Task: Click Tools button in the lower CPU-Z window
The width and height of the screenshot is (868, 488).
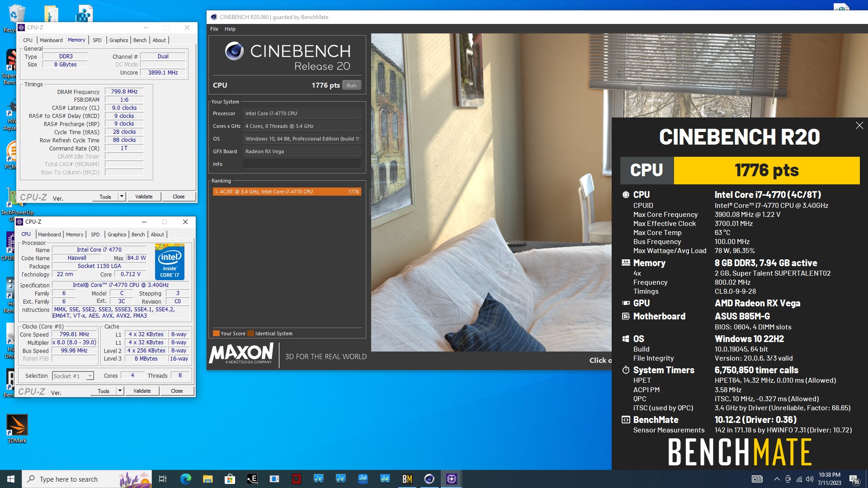Action: 104,391
